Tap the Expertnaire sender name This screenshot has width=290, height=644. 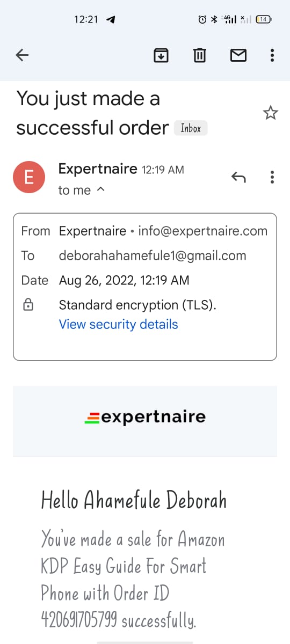(x=98, y=169)
